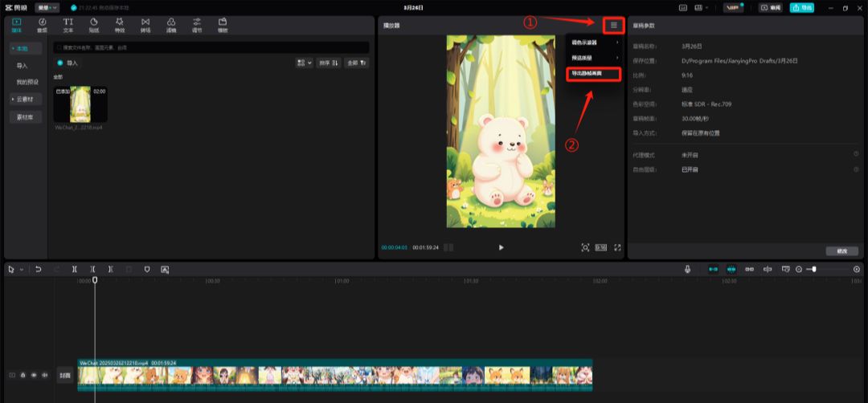Click the split clip tool in timeline toolbar
The width and height of the screenshot is (868, 403).
coord(74,270)
